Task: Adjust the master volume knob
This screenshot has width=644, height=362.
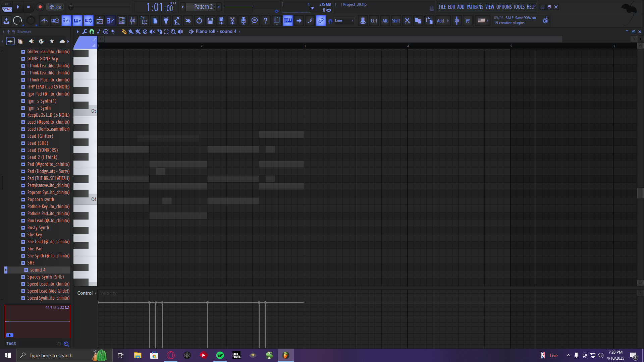Action: click(17, 21)
